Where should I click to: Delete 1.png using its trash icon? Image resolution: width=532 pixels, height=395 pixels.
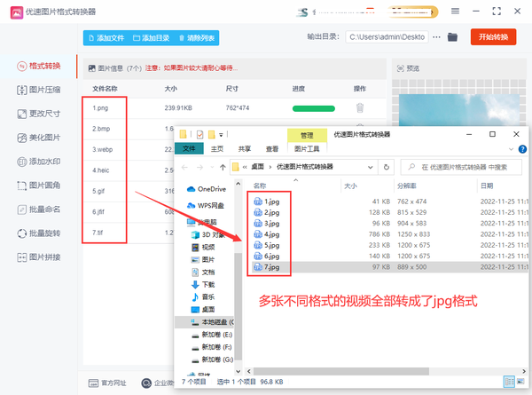(359, 107)
